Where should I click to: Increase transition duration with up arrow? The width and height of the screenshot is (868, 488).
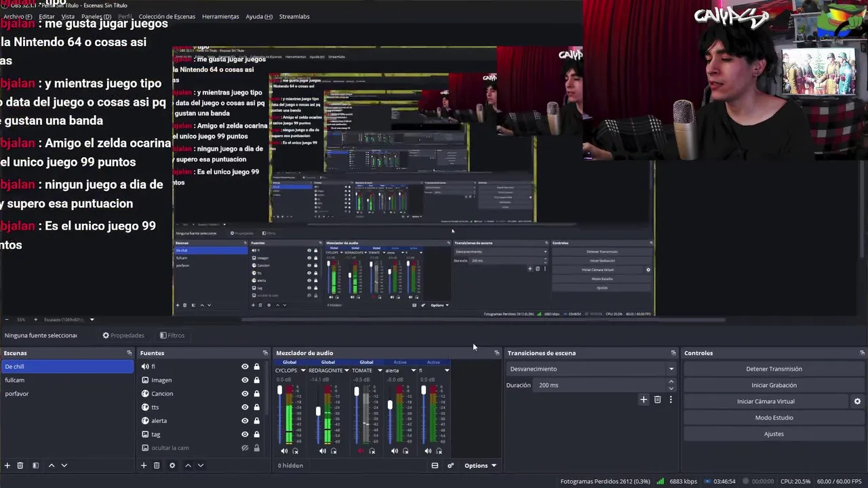[x=671, y=382]
